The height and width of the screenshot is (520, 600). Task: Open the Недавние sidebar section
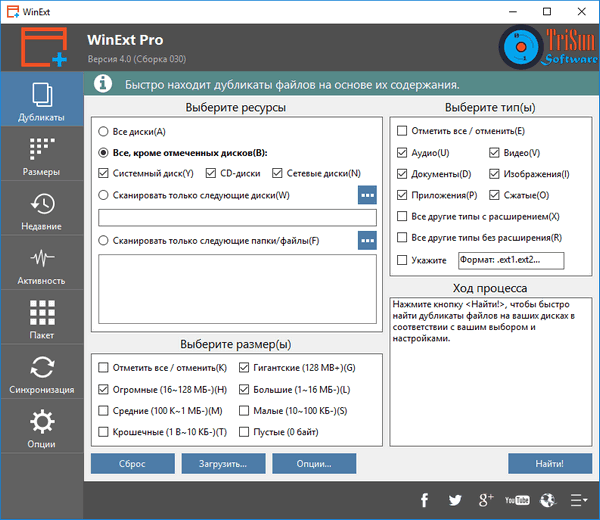[x=42, y=208]
